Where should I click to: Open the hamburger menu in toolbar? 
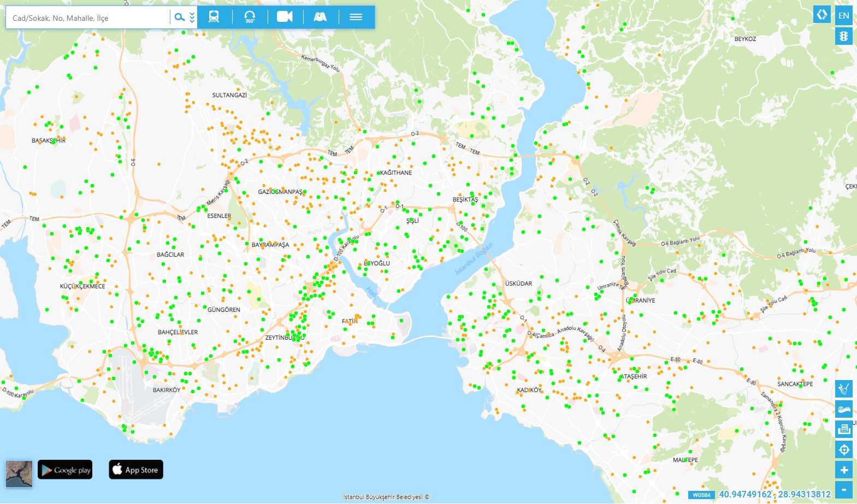click(356, 17)
